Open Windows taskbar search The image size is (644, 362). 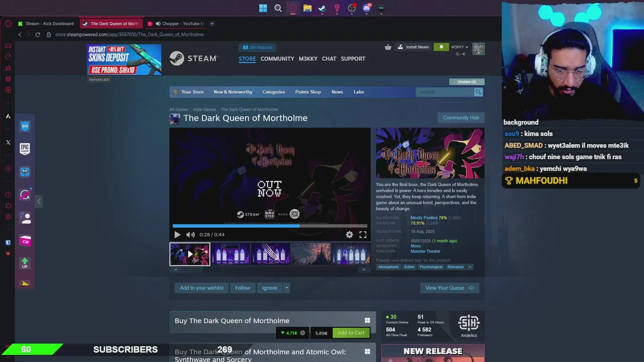coord(278,8)
